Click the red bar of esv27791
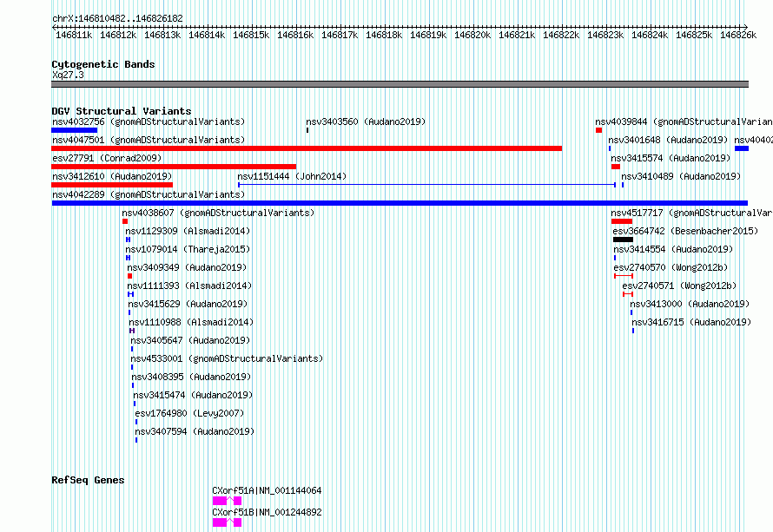This screenshot has width=773, height=532. click(174, 167)
